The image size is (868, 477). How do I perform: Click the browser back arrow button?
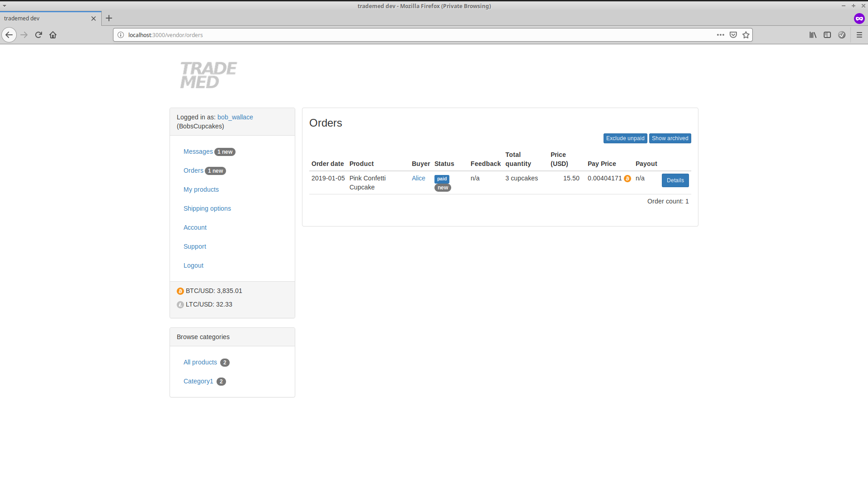[9, 35]
